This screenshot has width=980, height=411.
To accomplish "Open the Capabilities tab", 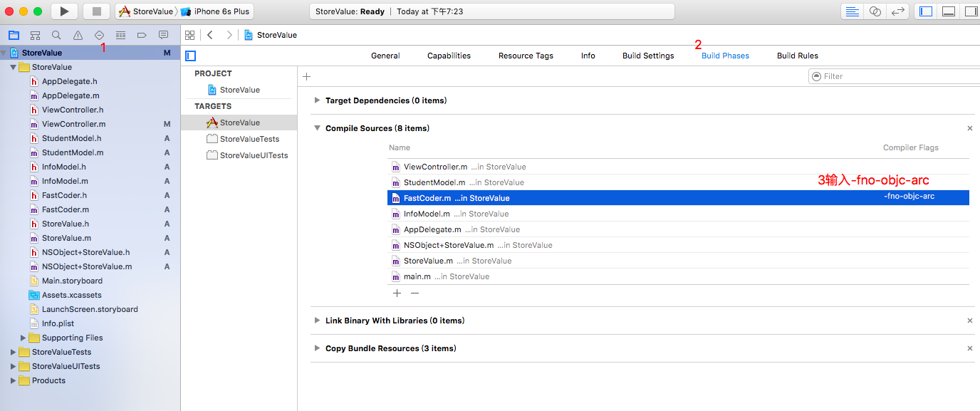I will click(x=449, y=56).
